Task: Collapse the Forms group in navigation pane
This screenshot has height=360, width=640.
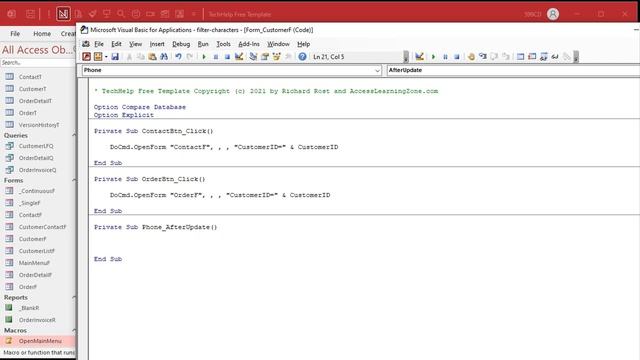Action: pyautogui.click(x=74, y=180)
